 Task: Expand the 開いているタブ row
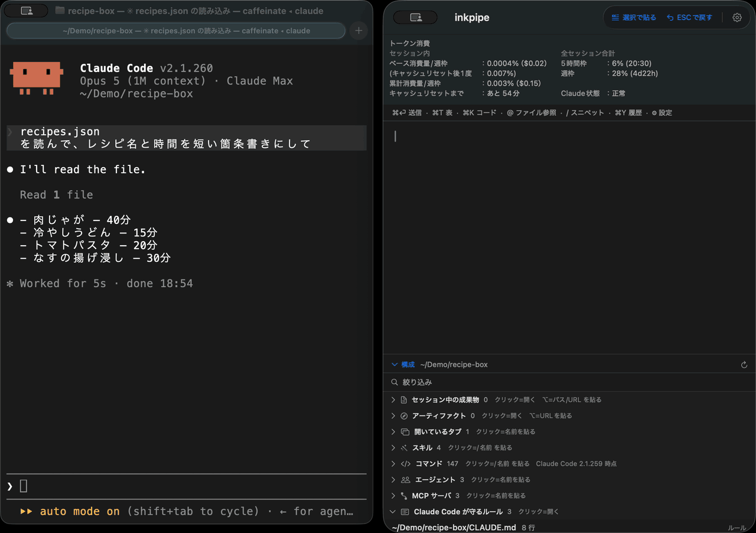point(393,432)
